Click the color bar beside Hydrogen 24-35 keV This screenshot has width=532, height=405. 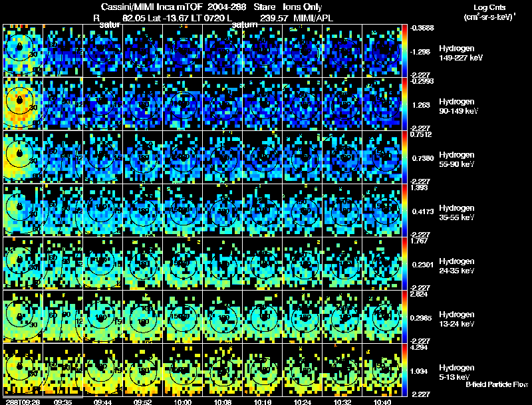point(404,263)
